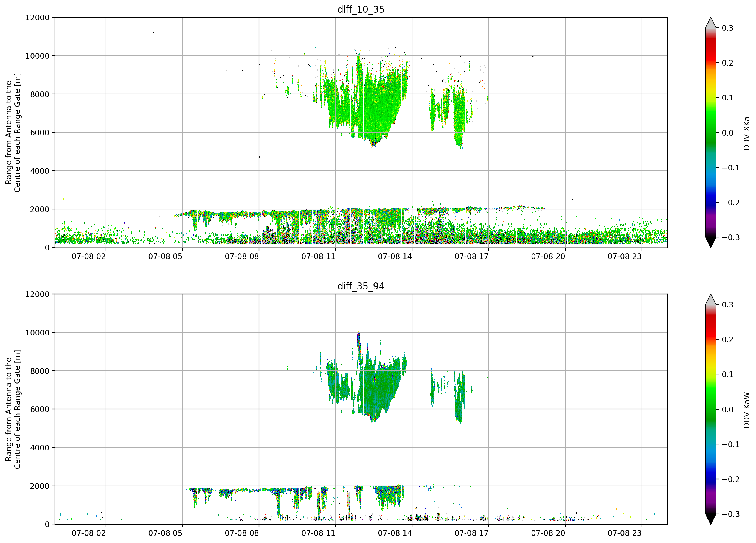Click the 6000 y-tick in diff_10_35 plot

40,132
